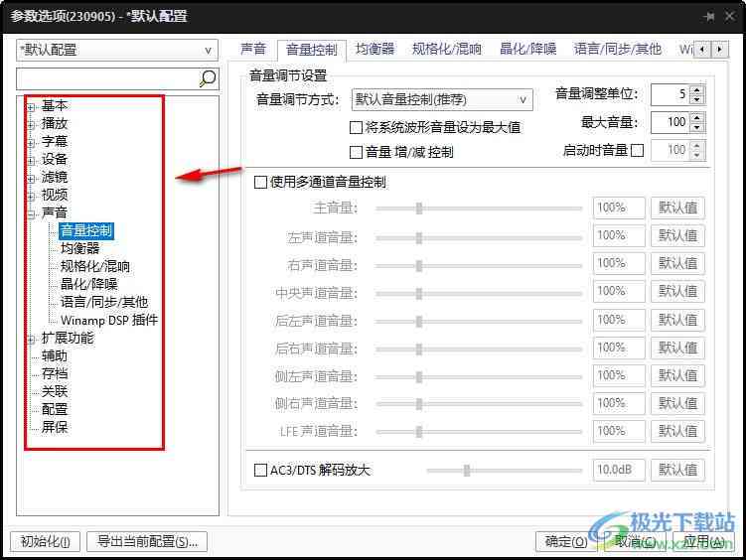Open the 均衡器 tab
The height and width of the screenshot is (560, 746).
(374, 49)
